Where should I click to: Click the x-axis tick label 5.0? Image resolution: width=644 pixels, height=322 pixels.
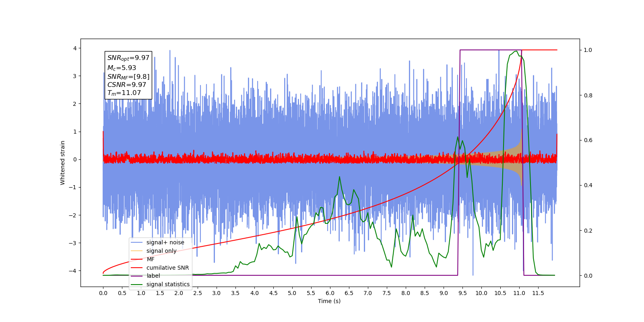point(292,293)
